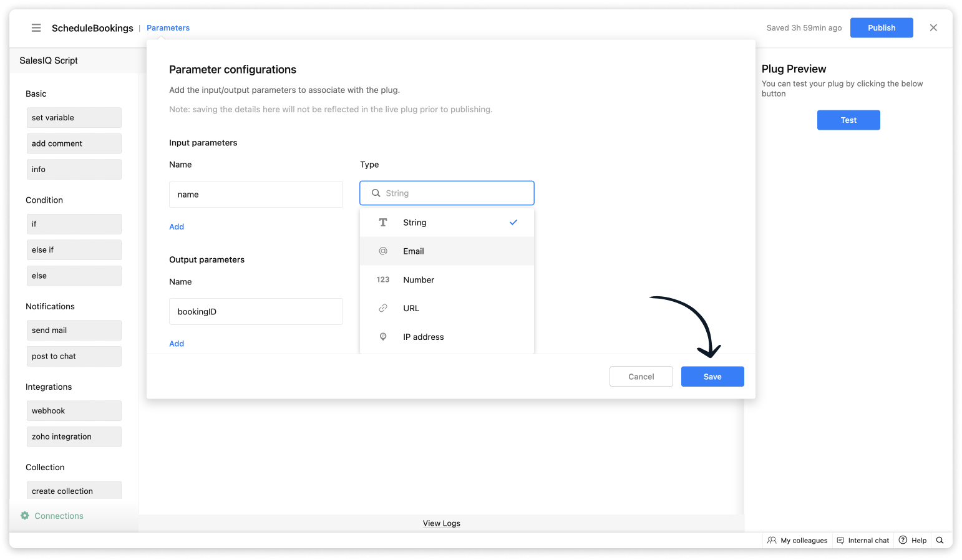Save the parameter configurations
The width and height of the screenshot is (962, 560).
[x=712, y=377]
